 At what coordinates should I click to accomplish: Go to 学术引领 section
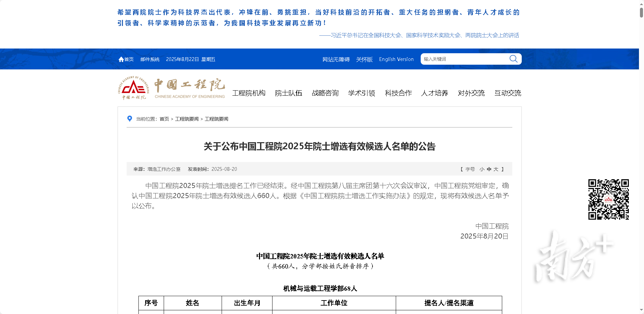coord(361,93)
